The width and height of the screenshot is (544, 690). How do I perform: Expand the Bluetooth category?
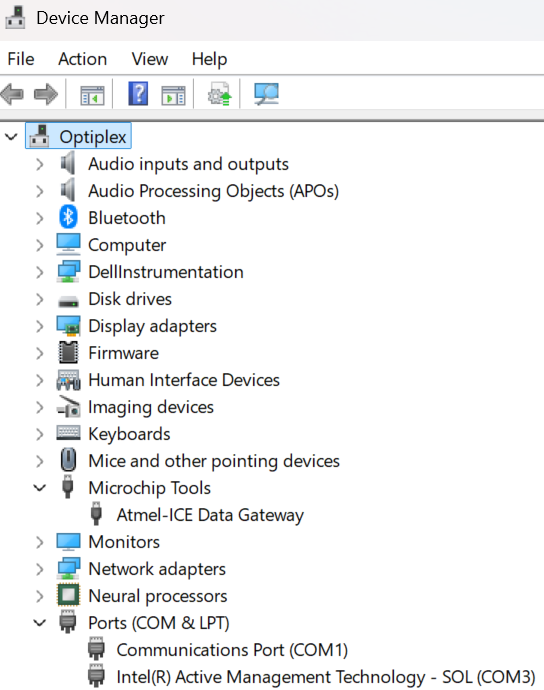[40, 218]
